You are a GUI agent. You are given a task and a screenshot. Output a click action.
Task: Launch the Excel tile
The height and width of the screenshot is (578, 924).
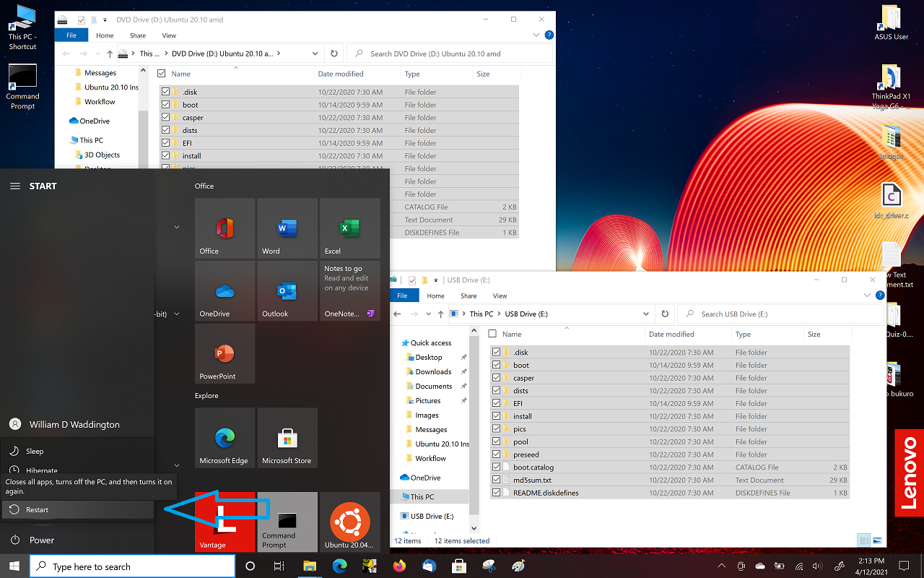(350, 228)
